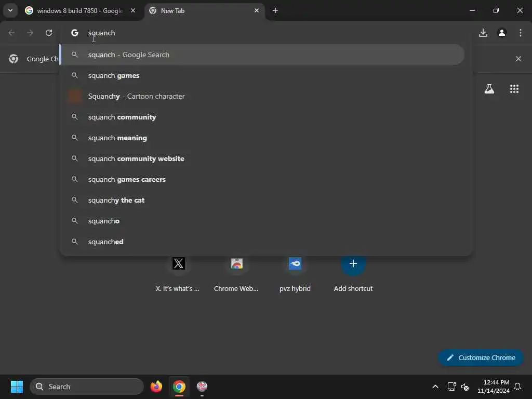Reload the current page
Image resolution: width=532 pixels, height=399 pixels.
49,33
